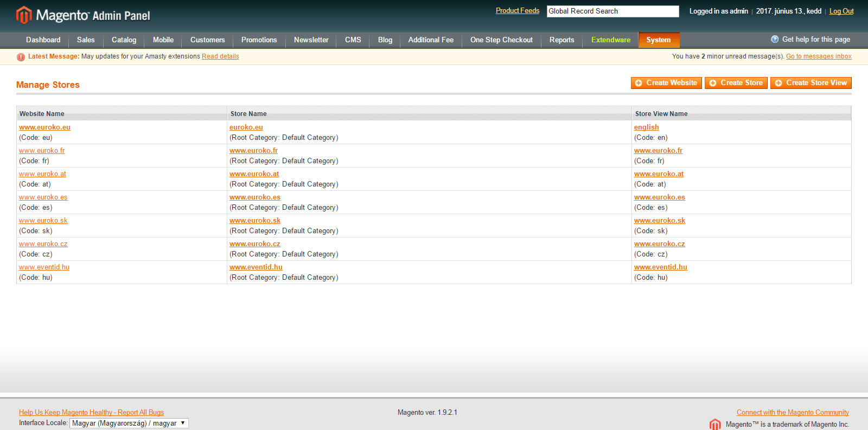The width and height of the screenshot is (868, 430).
Task: Open store www.euroko.sk in Store Name column
Action: [255, 221]
